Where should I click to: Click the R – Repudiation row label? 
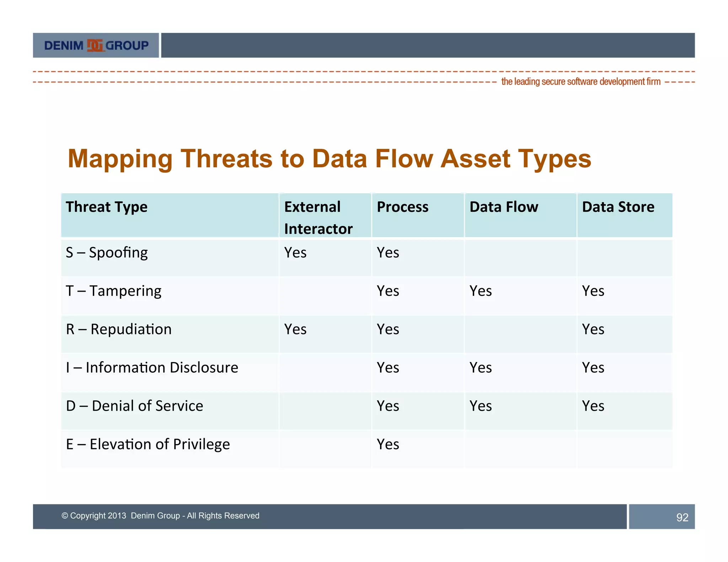pos(119,330)
